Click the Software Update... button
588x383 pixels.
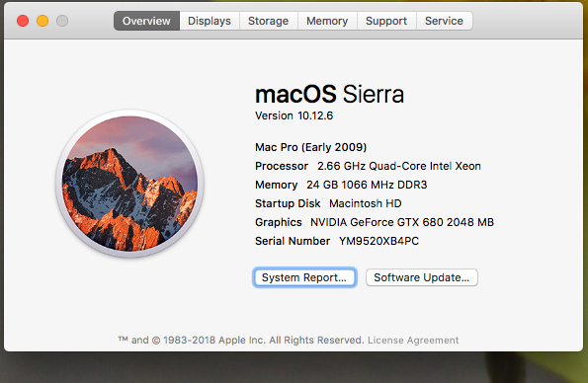tap(422, 277)
